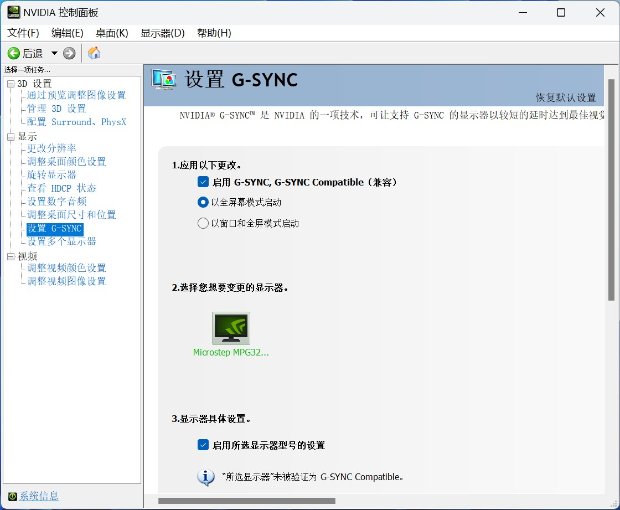Click the system information icon at bottom left
Viewport: 620px width, 510px height.
(x=12, y=496)
